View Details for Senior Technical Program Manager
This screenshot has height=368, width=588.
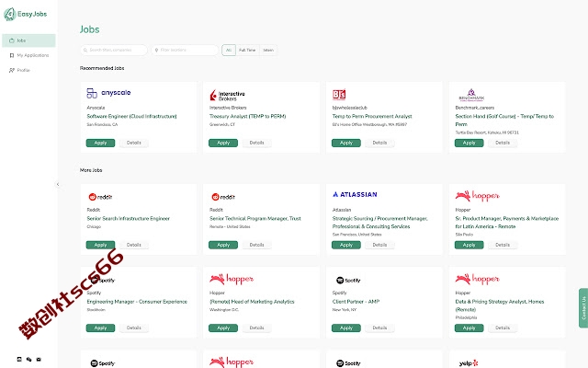(257, 245)
